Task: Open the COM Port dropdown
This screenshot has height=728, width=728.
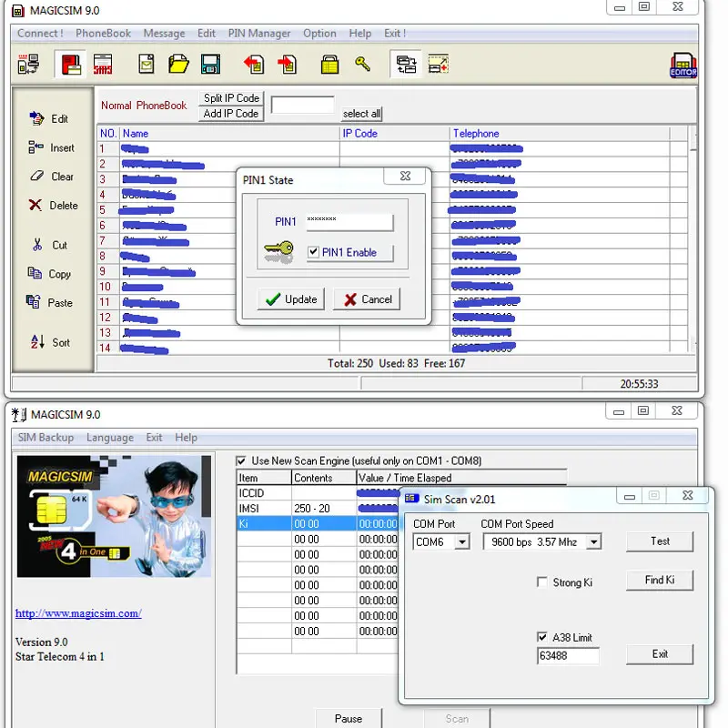Action: tap(464, 541)
